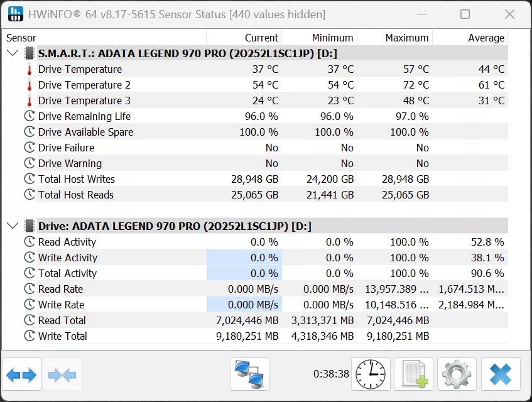Click the clock icon beside Read Total
Image resolution: width=532 pixels, height=402 pixels.
coord(30,320)
